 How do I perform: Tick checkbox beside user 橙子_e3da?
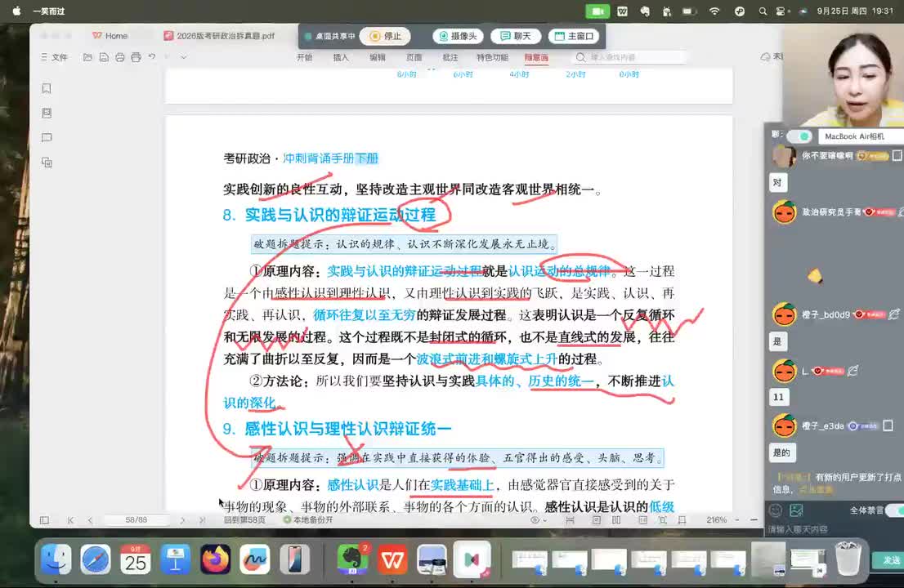coord(888,425)
